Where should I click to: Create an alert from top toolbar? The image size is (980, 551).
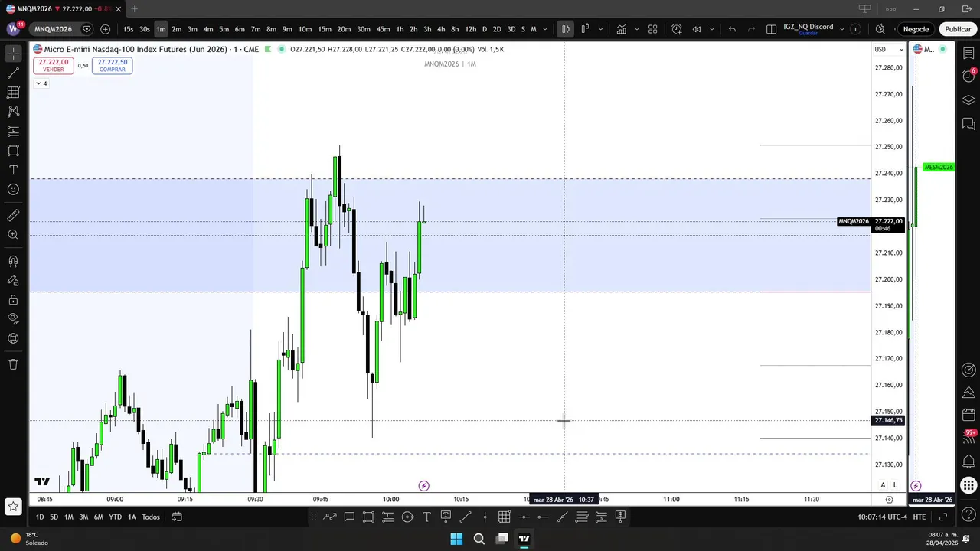[x=677, y=29]
